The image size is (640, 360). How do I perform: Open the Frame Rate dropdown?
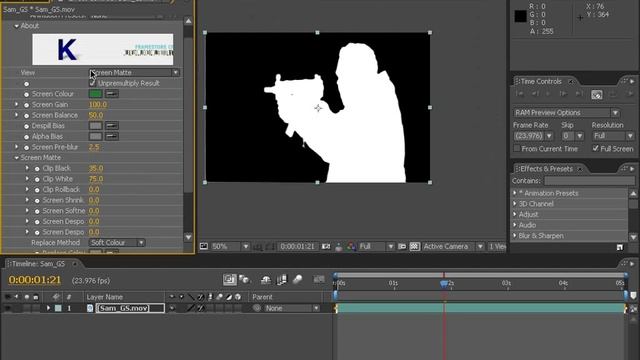533,136
